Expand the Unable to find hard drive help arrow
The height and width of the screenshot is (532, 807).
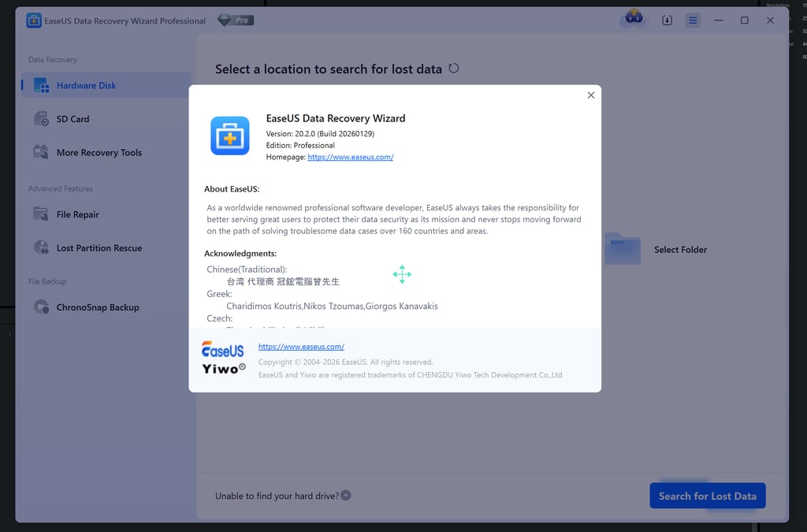346,496
